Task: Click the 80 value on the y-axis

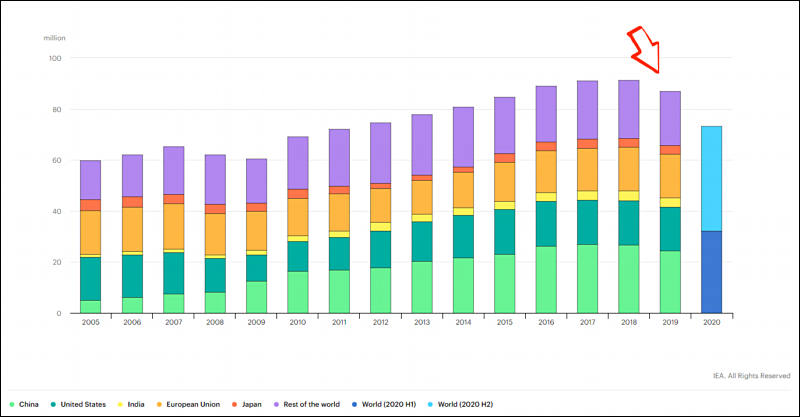Action: pyautogui.click(x=57, y=109)
